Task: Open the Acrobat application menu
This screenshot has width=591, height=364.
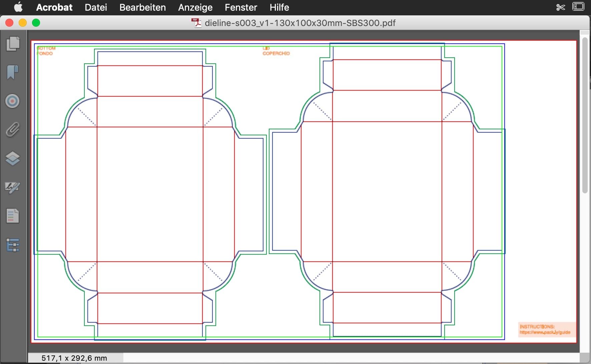Action: 54,7
